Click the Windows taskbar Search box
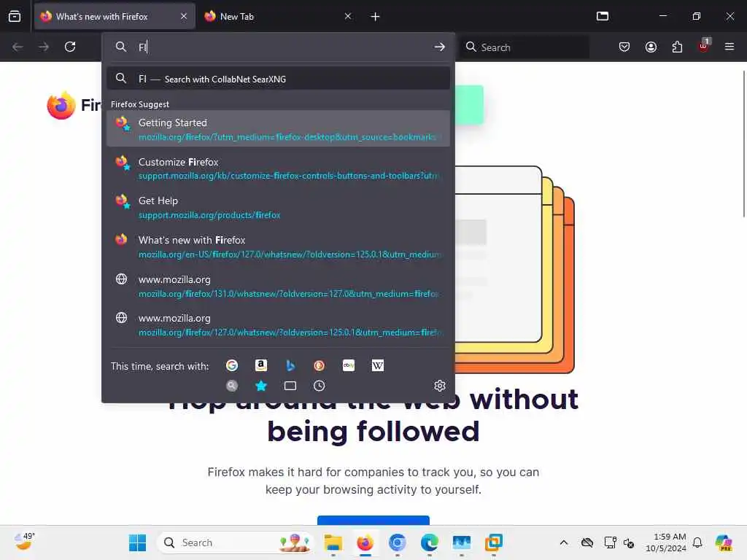This screenshot has width=747, height=560. (x=235, y=542)
